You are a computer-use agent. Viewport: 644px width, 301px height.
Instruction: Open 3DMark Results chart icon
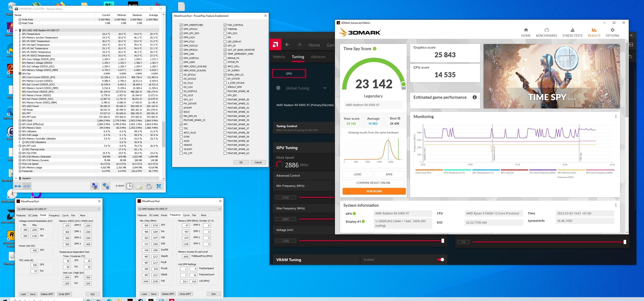(594, 30)
